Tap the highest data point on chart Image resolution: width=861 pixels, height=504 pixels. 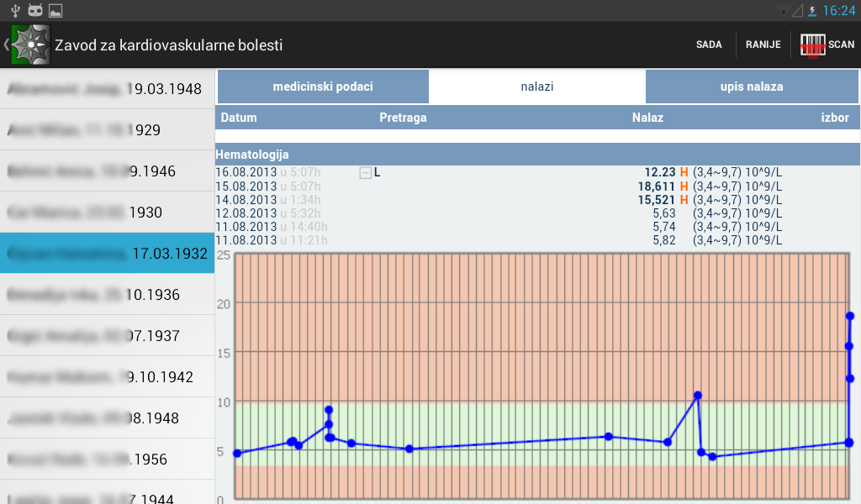849,316
